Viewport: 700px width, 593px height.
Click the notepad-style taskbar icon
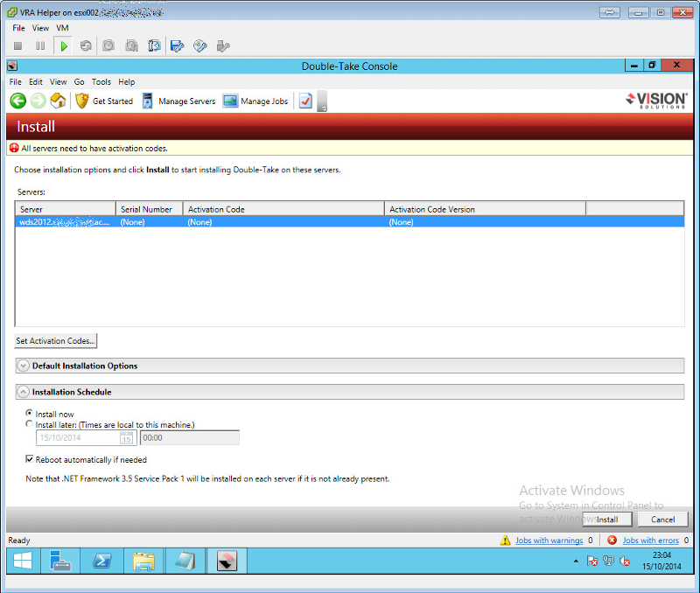(185, 561)
